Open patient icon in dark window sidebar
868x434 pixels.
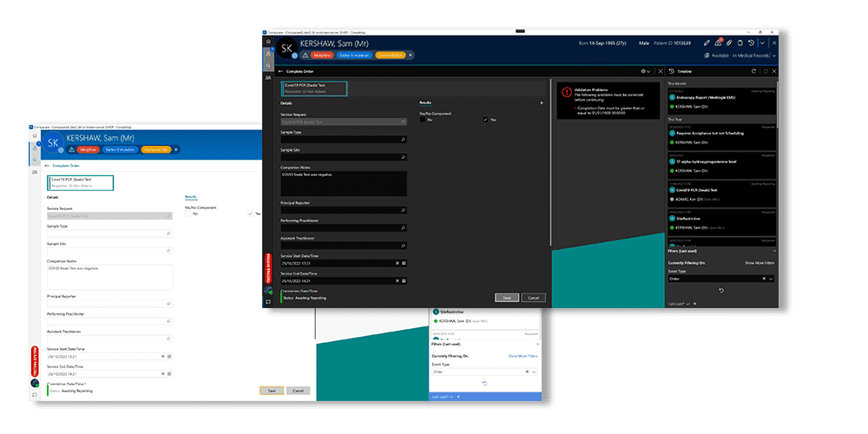coord(268,54)
